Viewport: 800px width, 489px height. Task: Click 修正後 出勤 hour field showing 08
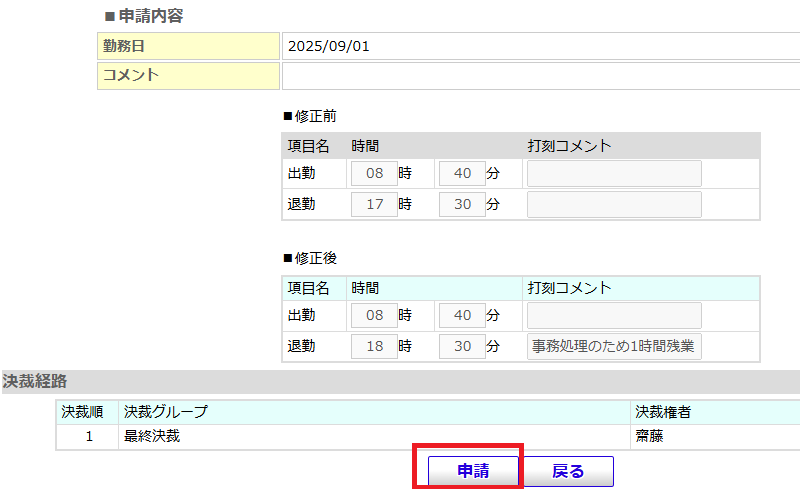tap(374, 316)
